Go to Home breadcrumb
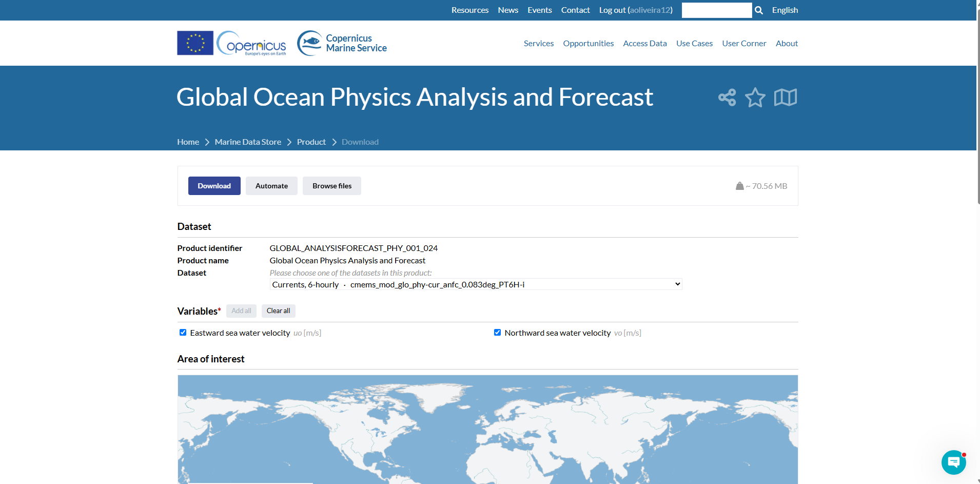The width and height of the screenshot is (980, 484). [x=188, y=142]
